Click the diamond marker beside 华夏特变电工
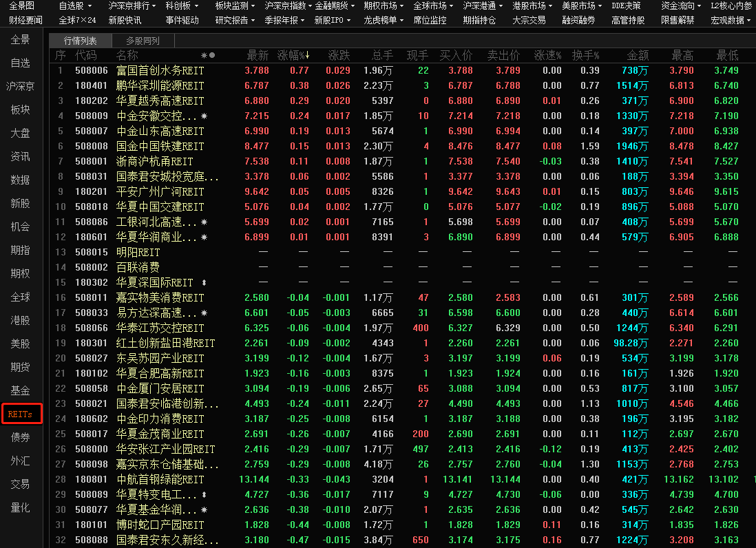Image resolution: width=756 pixels, height=548 pixels. click(x=204, y=494)
